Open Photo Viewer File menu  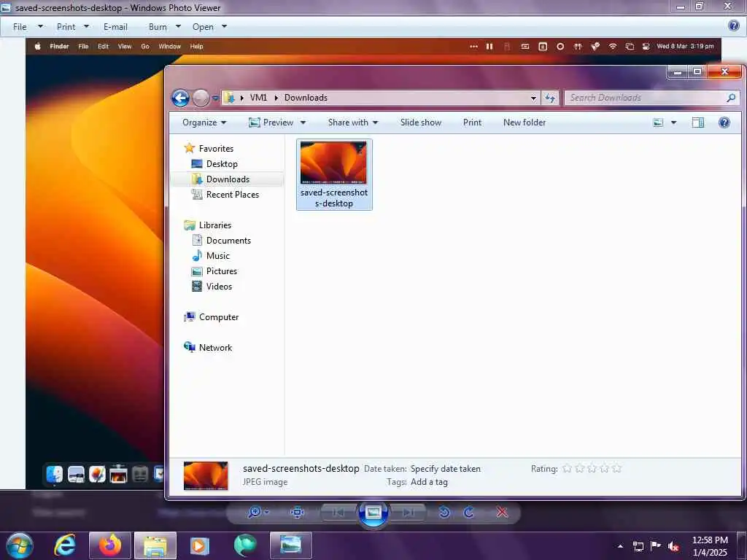click(28, 27)
